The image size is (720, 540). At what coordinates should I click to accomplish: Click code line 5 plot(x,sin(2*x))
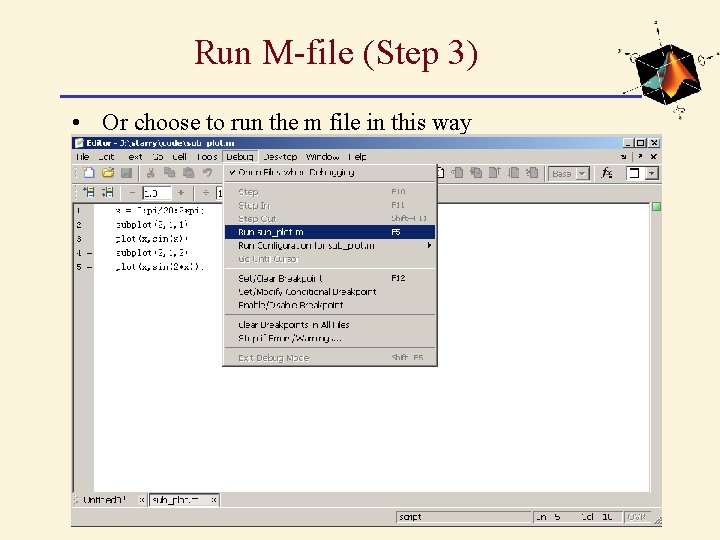(x=159, y=267)
